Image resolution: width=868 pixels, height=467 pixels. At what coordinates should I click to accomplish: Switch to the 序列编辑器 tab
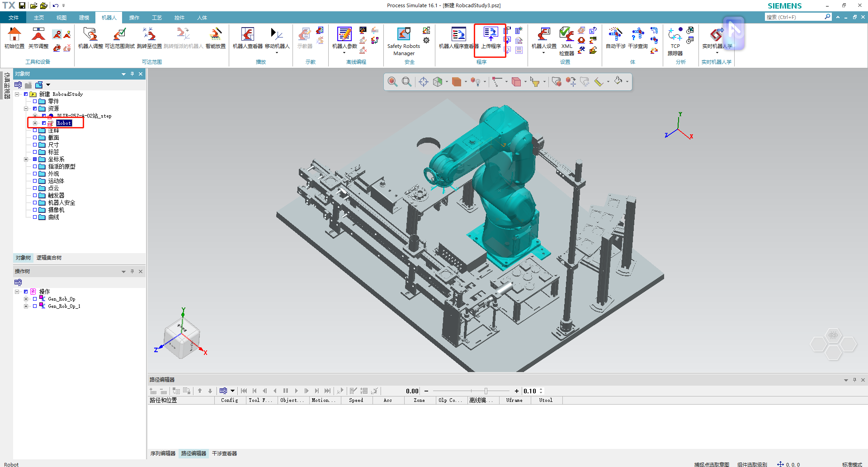click(x=163, y=453)
